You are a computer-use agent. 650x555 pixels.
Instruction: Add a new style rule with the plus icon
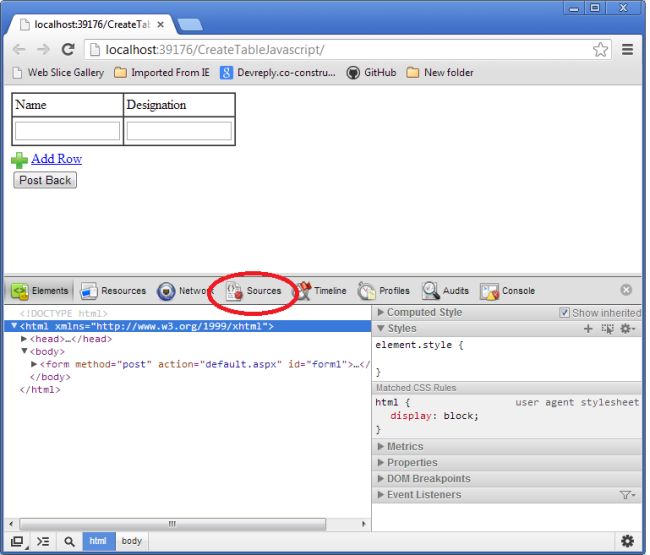click(588, 329)
